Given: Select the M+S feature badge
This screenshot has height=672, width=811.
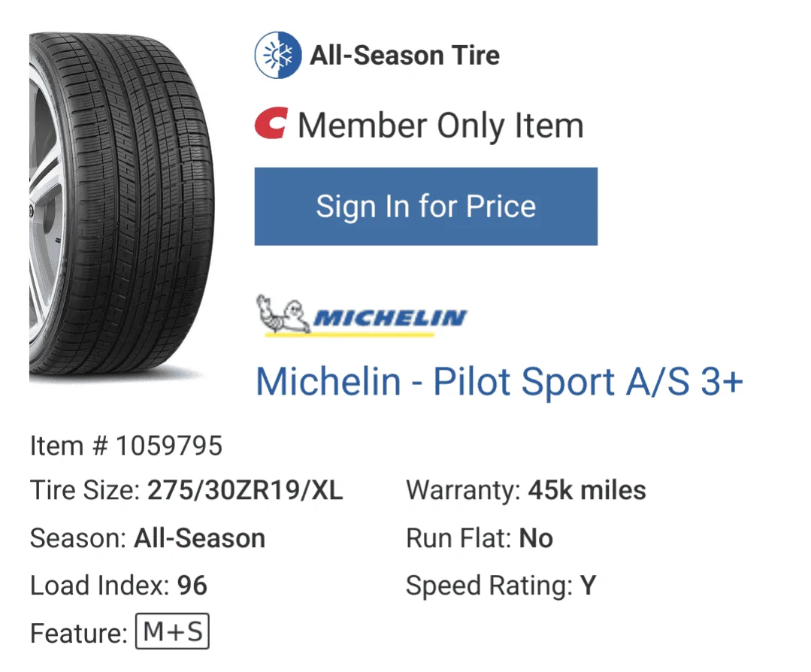Looking at the screenshot, I should (x=171, y=632).
